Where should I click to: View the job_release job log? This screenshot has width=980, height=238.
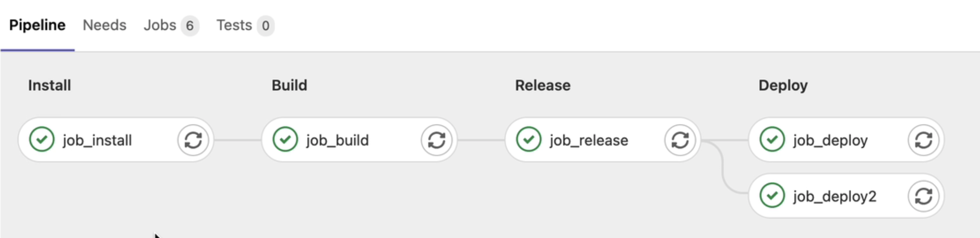pyautogui.click(x=589, y=140)
